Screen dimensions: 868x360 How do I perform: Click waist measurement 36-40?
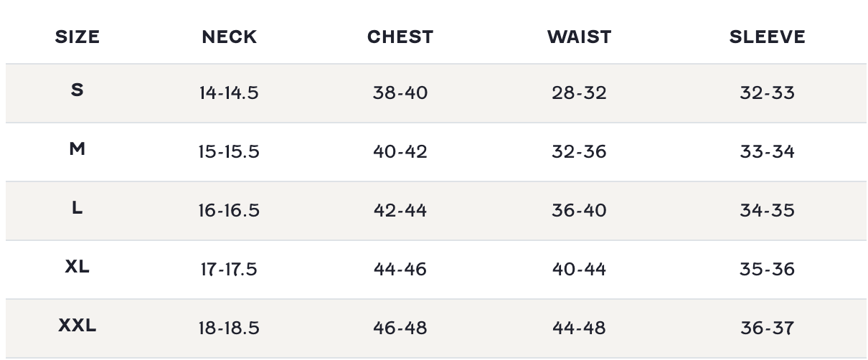pos(579,211)
